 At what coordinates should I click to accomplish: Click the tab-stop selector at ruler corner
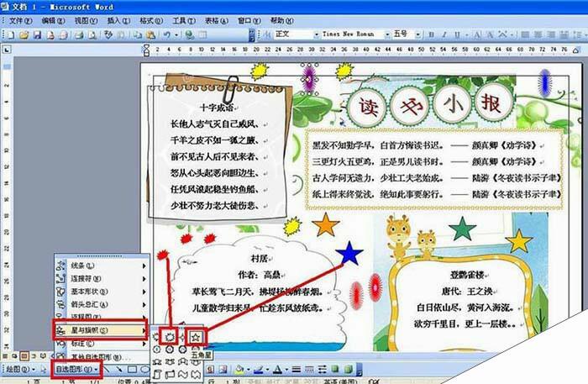tap(7, 50)
